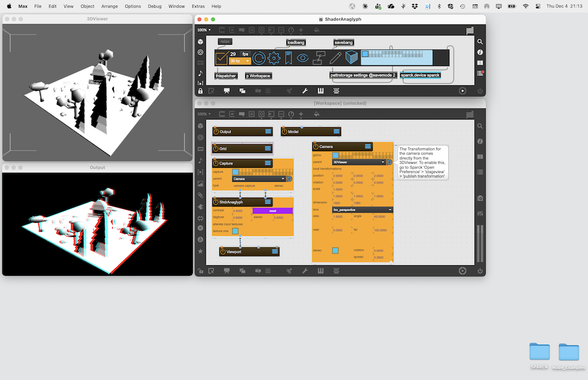The image size is (588, 380).
Task: Click the power icon on the Viewport node
Action: pos(223,252)
